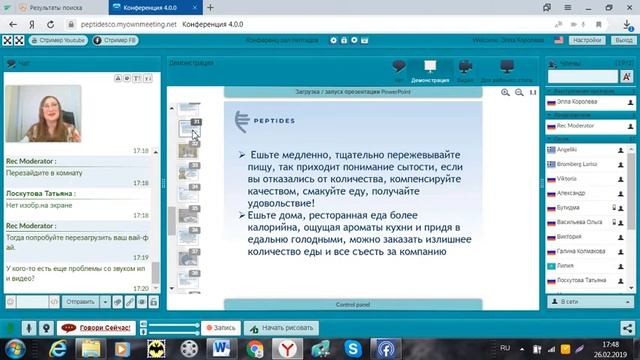Click the thumbnail list down arrow
Screen dimensions: 640x360
(x=172, y=288)
